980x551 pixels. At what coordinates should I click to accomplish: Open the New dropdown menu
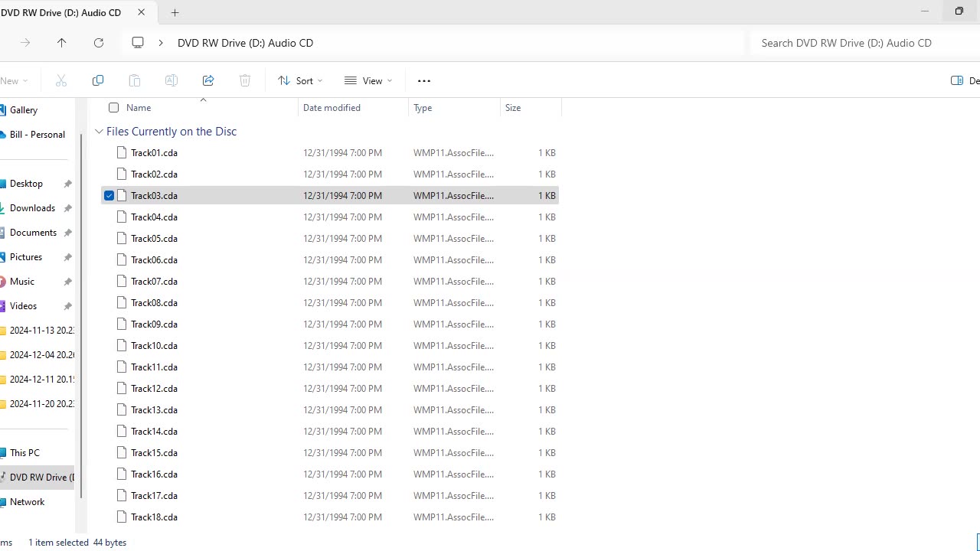tap(14, 80)
